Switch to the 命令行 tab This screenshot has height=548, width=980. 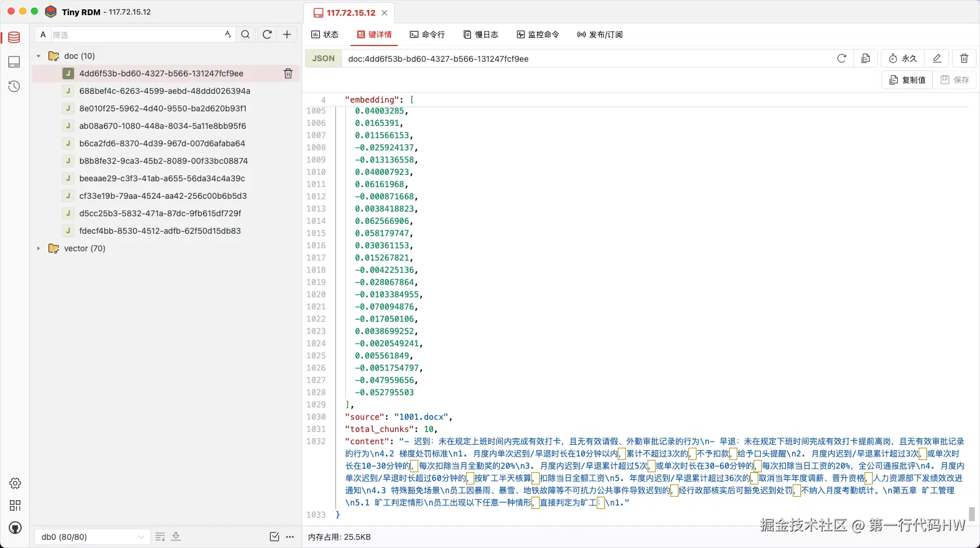tap(427, 34)
